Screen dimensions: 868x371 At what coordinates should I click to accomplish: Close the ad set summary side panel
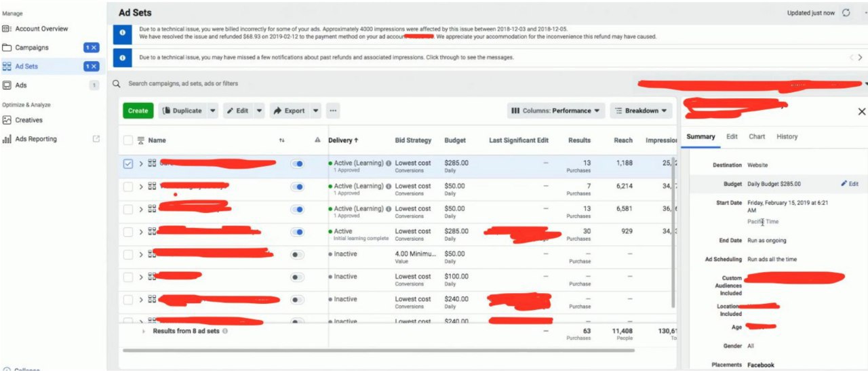tap(862, 111)
